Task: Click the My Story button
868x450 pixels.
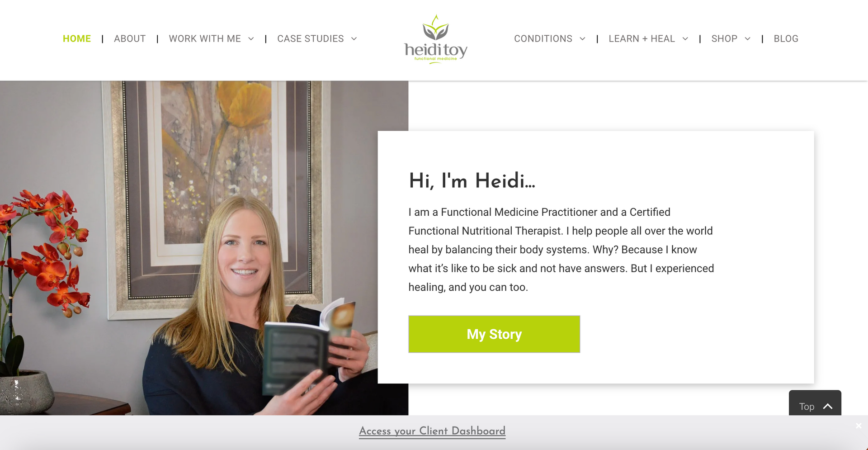Action: (x=494, y=334)
